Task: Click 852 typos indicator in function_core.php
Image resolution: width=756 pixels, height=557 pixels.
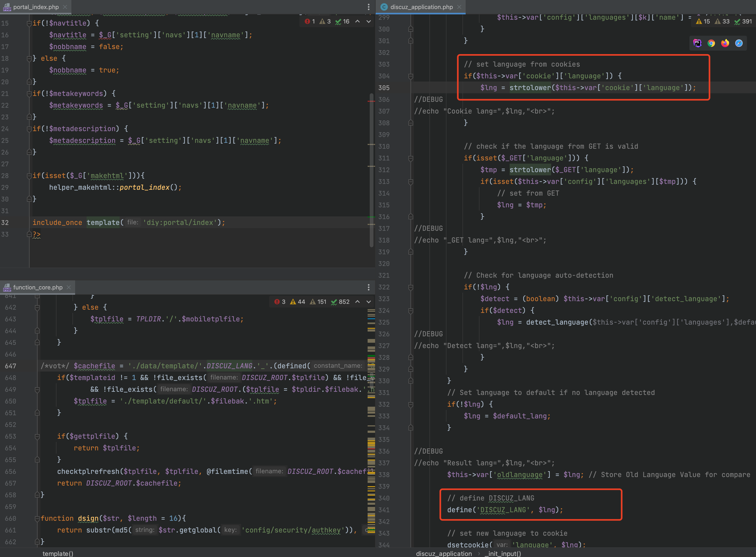Action: point(340,301)
